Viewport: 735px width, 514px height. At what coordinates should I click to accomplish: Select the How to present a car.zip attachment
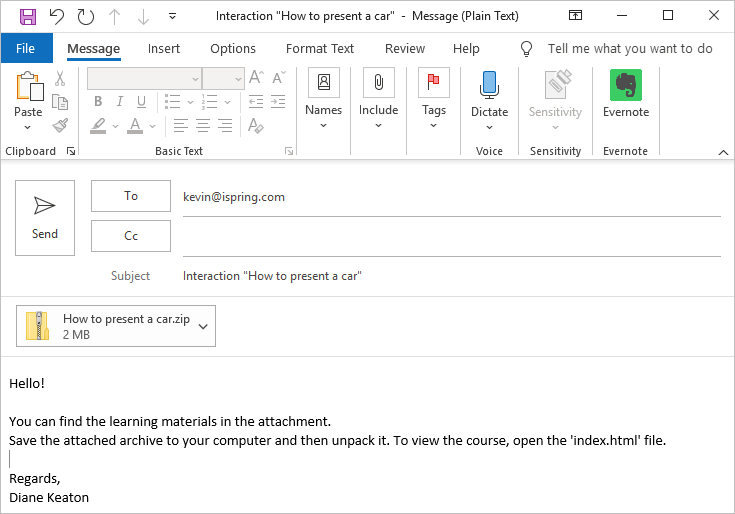click(x=116, y=326)
